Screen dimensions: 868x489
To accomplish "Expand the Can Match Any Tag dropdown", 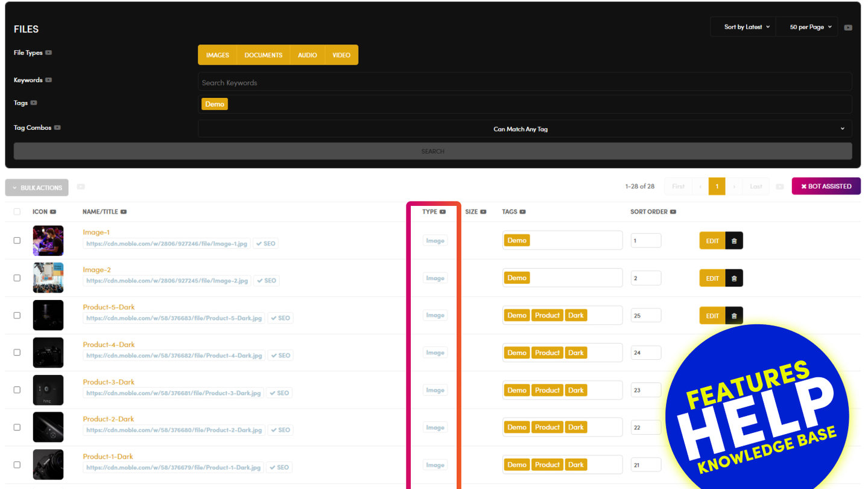I will point(524,129).
